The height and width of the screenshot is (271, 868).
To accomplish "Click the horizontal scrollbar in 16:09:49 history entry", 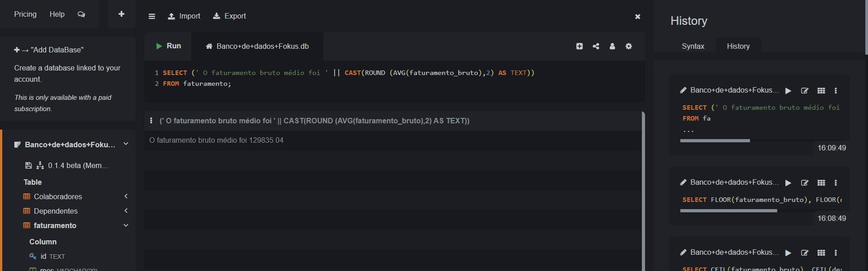I will 715,141.
